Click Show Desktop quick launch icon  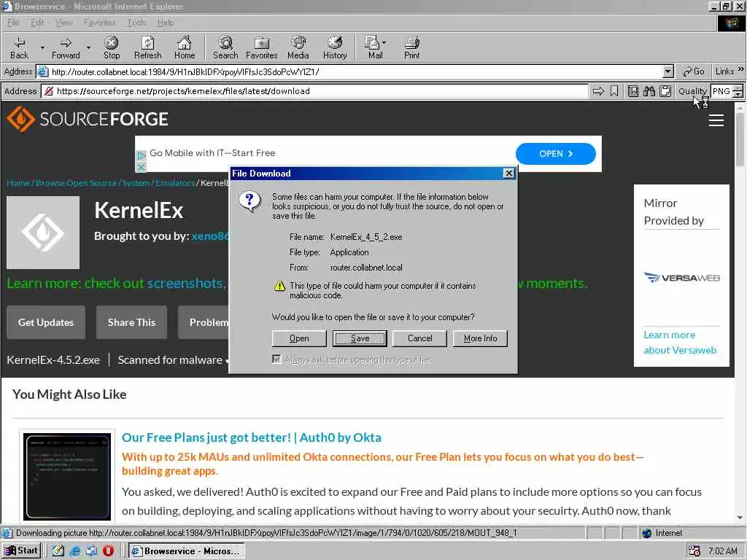(58, 551)
